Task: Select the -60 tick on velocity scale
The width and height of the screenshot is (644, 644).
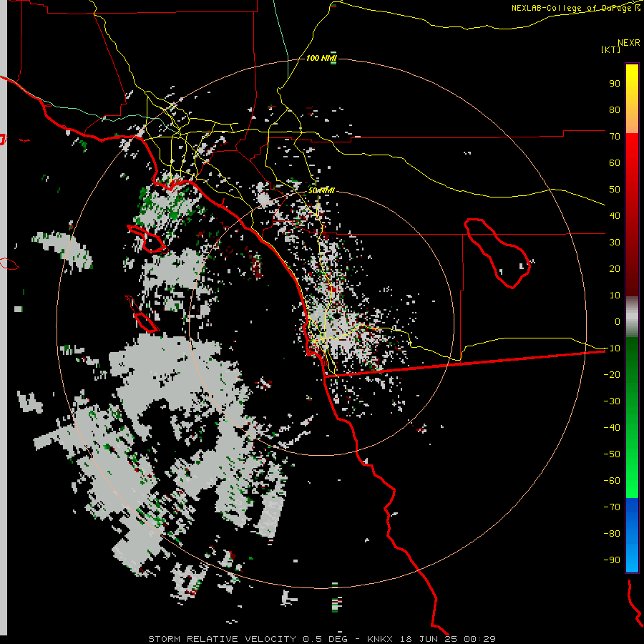Action: click(612, 481)
